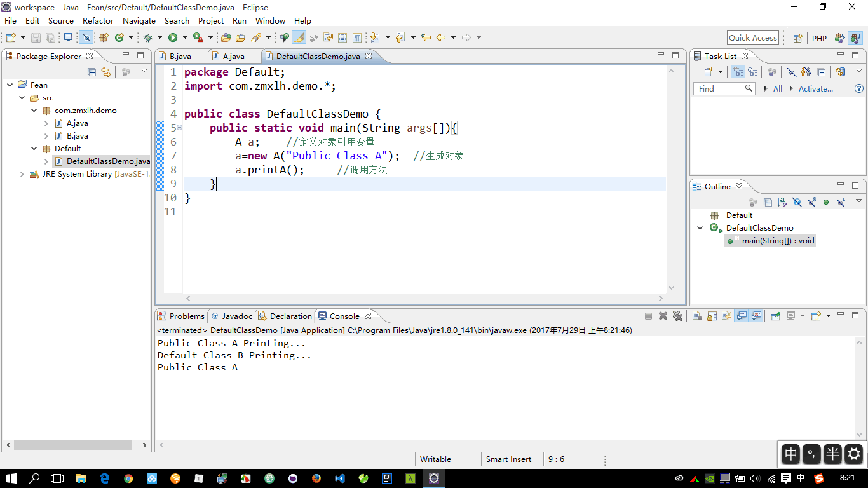The image size is (868, 488).
Task: Click Collapse All icon in Task List
Action: 822,72
